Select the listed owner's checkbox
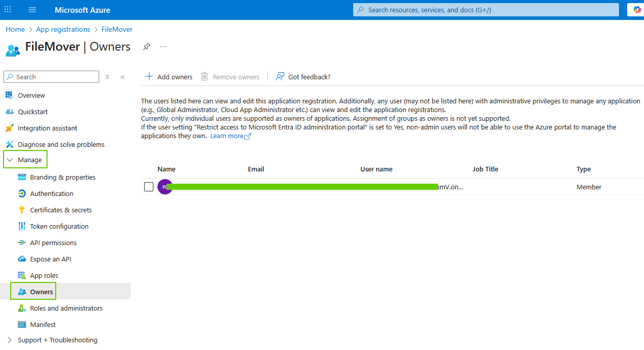Image resolution: width=644 pixels, height=350 pixels. (x=148, y=187)
